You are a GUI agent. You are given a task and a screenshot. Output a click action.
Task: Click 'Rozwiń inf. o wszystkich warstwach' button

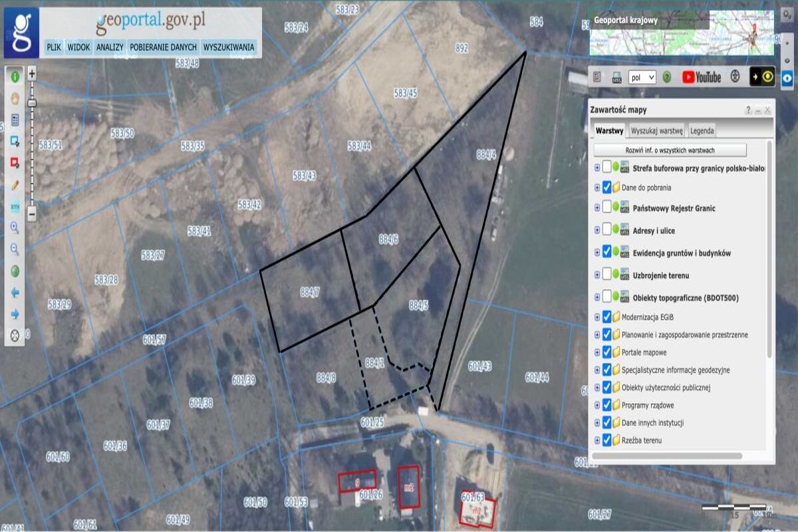point(670,150)
